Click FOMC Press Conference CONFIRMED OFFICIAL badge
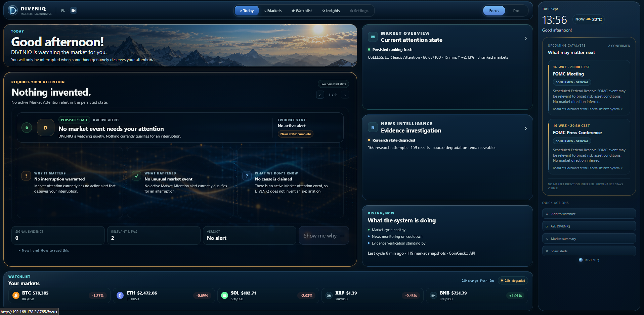The image size is (644, 315). click(x=572, y=141)
